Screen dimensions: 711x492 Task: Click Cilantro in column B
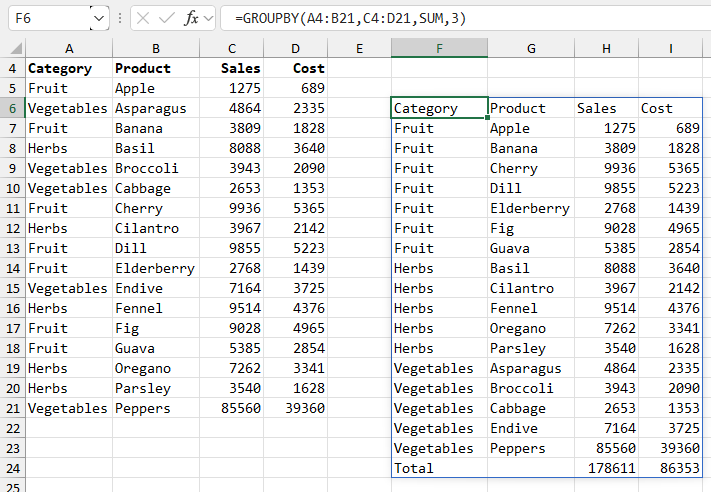[x=156, y=228]
